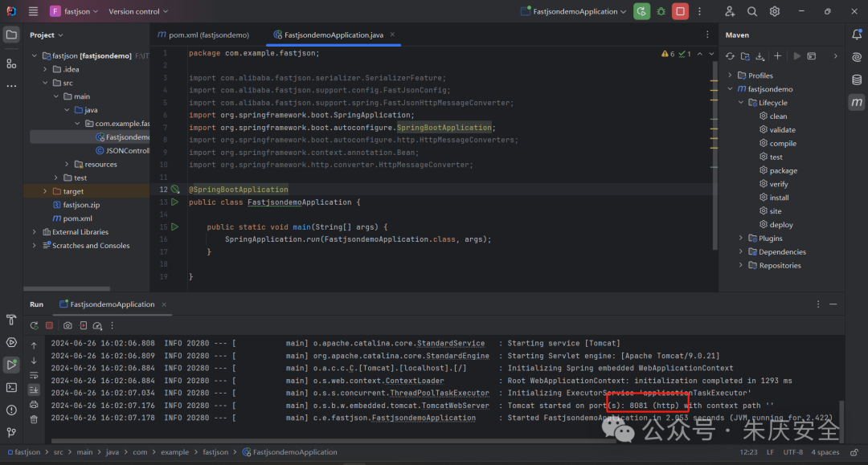Reload all Maven projects
The image size is (868, 465).
click(x=730, y=56)
